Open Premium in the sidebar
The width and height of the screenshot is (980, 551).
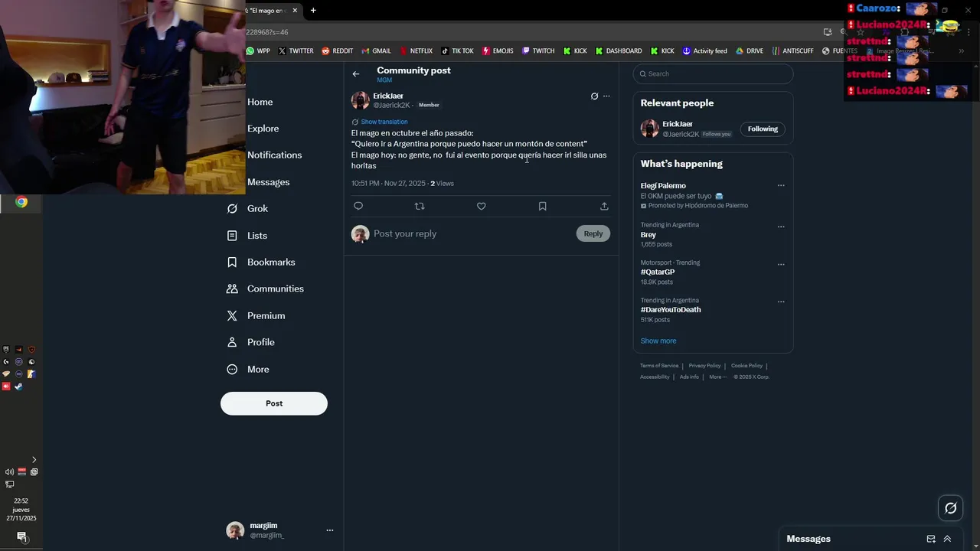click(x=256, y=315)
